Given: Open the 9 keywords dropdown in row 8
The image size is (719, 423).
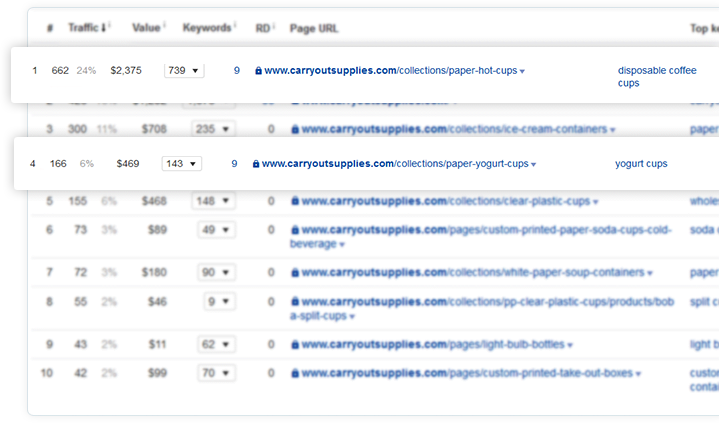Looking at the screenshot, I should [x=219, y=302].
